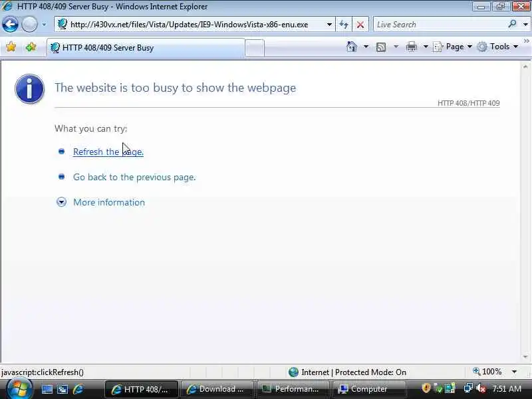Viewport: 532px width, 399px height.
Task: Open the recent pages dropdown arrow
Action: tap(44, 25)
